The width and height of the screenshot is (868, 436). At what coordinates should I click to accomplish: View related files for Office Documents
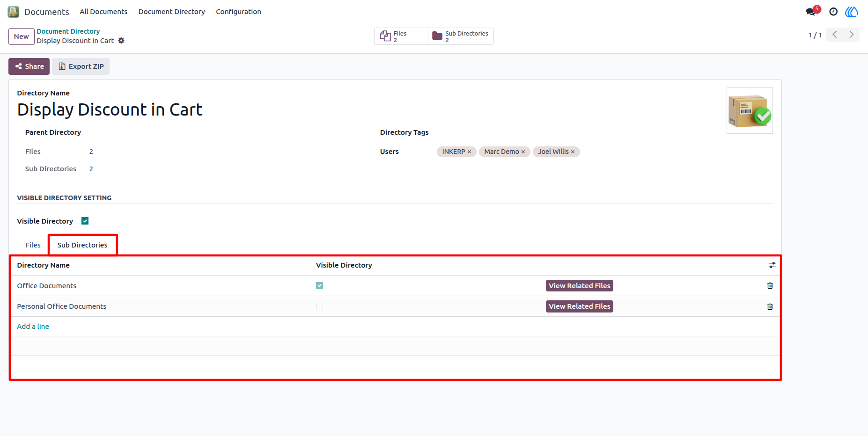click(x=580, y=286)
